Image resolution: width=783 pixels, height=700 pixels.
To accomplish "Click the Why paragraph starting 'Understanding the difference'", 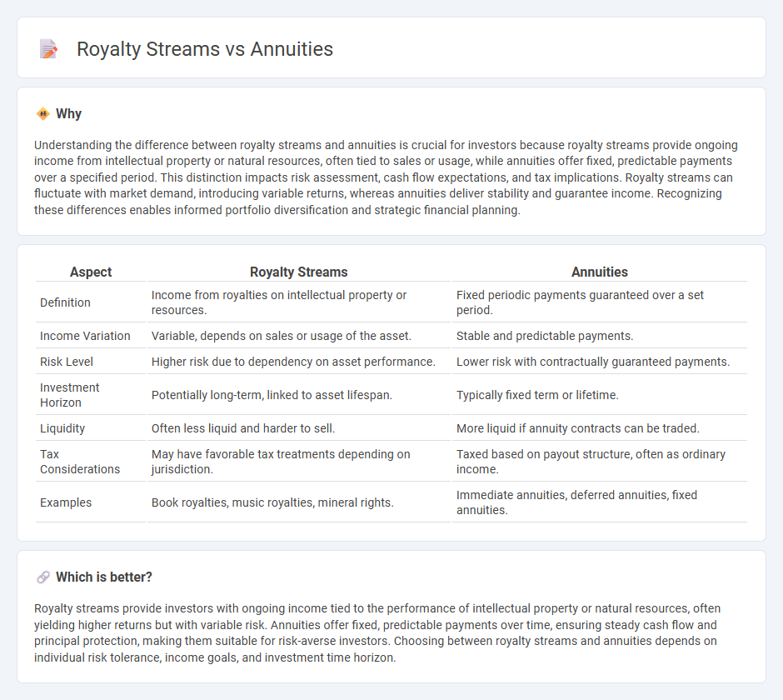I will (x=386, y=177).
